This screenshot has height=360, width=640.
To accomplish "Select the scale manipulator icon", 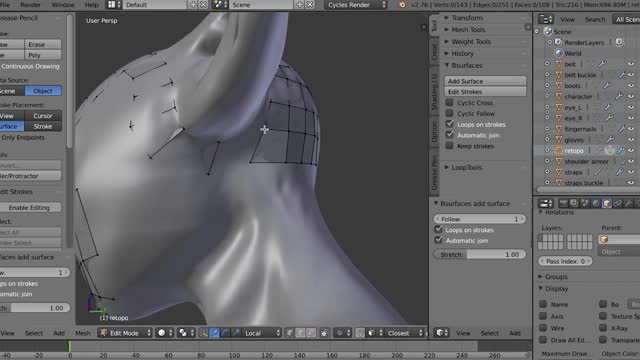I will 236,333.
